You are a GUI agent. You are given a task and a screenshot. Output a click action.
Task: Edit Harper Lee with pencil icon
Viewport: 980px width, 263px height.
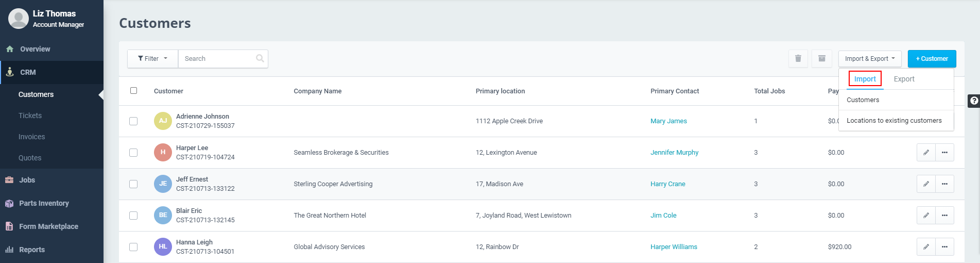(926, 153)
